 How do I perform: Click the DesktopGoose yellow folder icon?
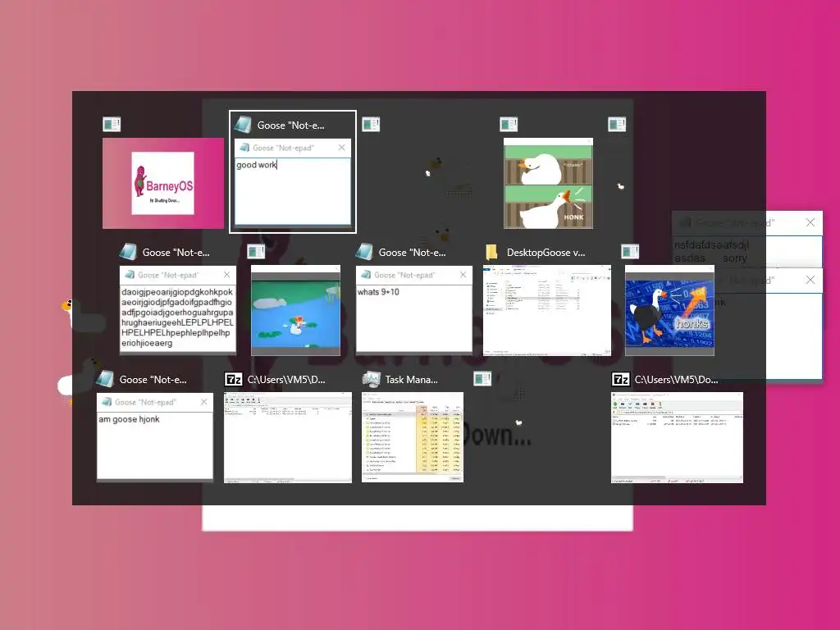click(492, 252)
